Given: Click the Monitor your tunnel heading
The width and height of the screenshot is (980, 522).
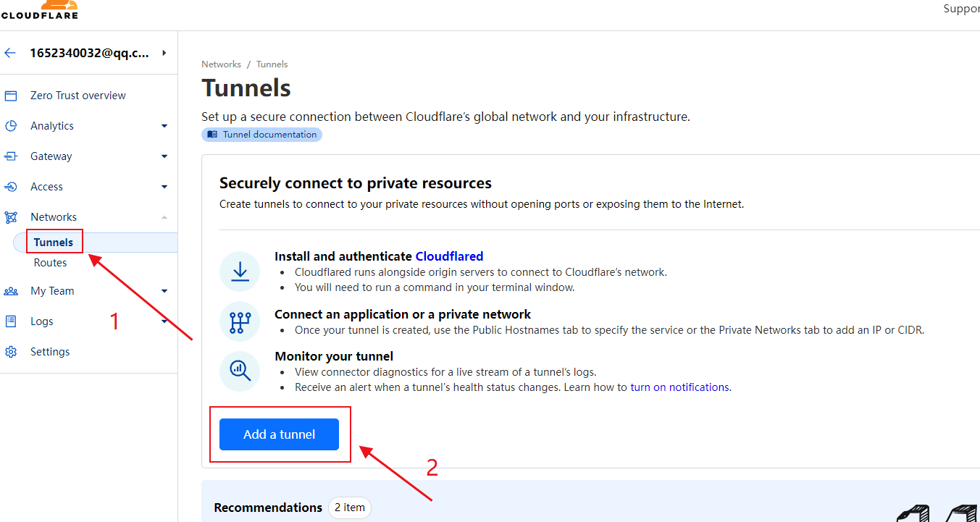Looking at the screenshot, I should (334, 356).
